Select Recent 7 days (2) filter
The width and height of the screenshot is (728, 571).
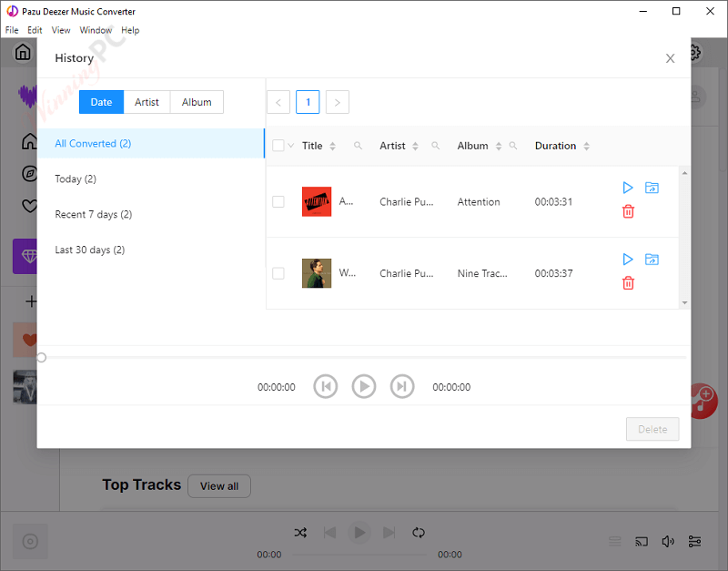point(151,214)
